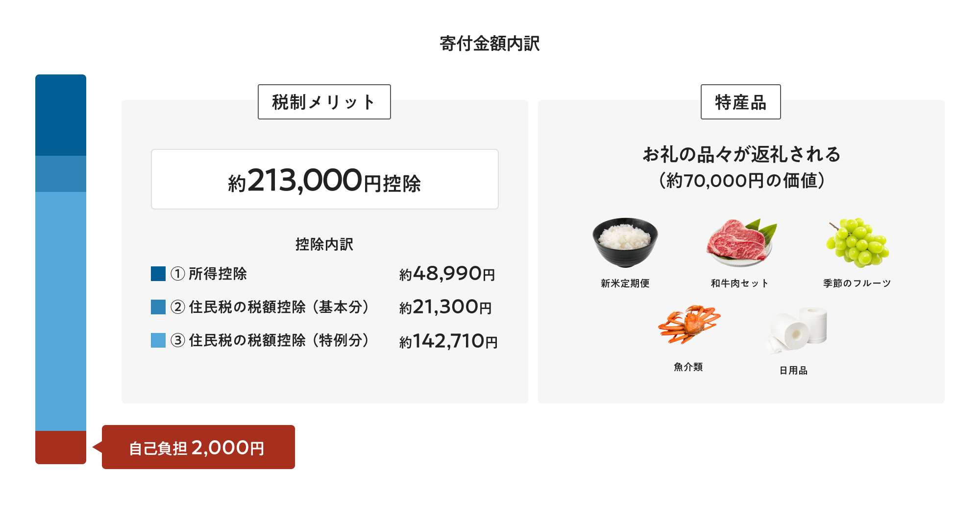Click the red crab seafood image

click(688, 324)
